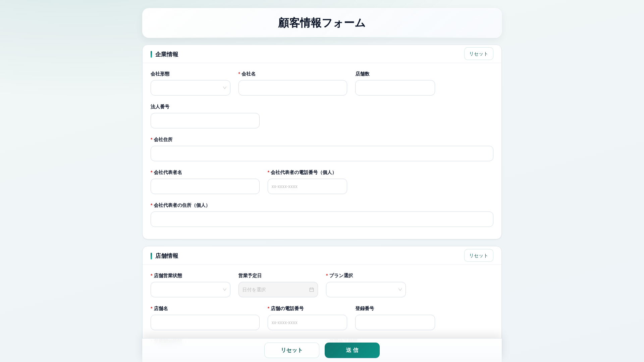Select the 会社住所 text field
Screen dimensions: 644x362
tap(322, 154)
